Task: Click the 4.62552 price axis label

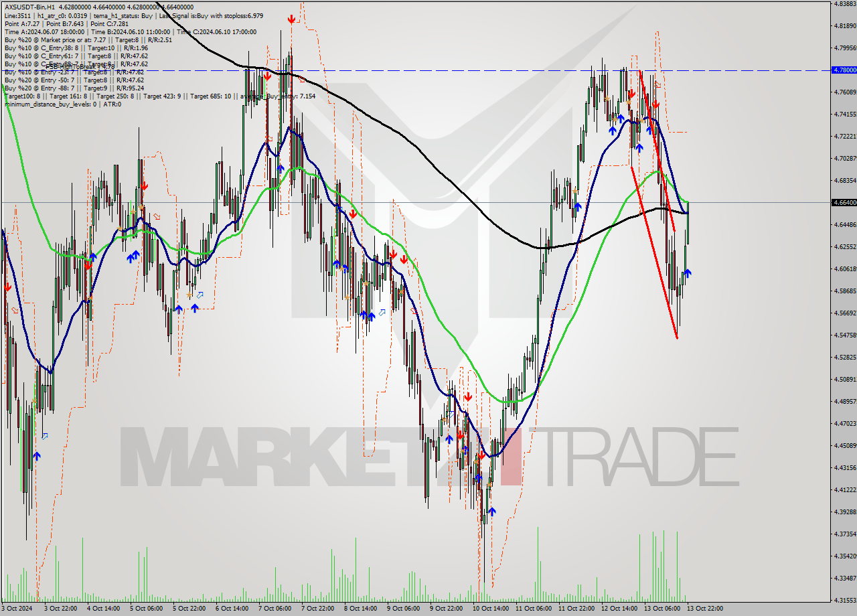Action: [x=845, y=246]
